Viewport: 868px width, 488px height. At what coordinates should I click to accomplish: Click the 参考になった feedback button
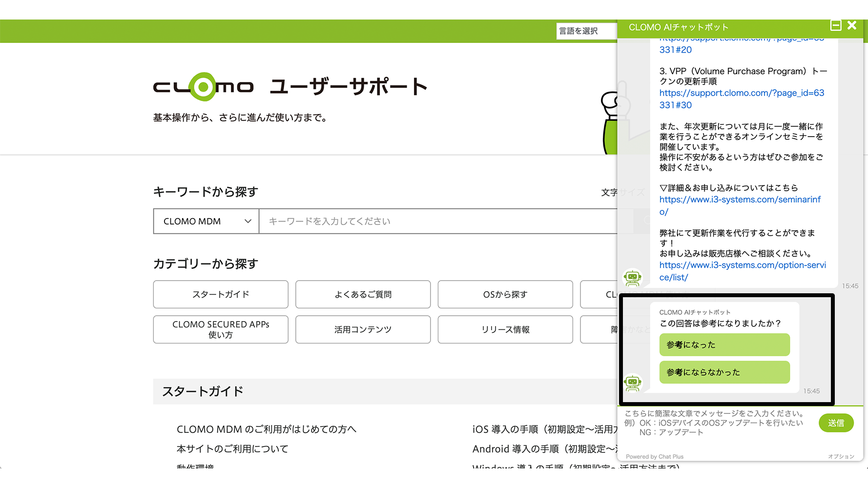pyautogui.click(x=724, y=345)
